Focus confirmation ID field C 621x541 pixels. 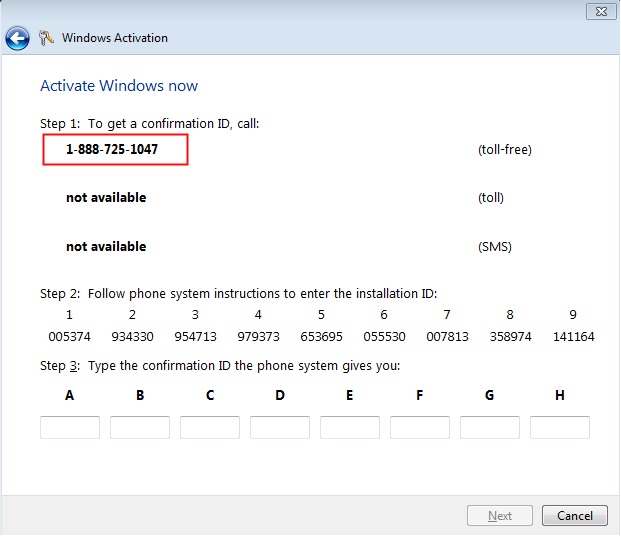point(210,427)
